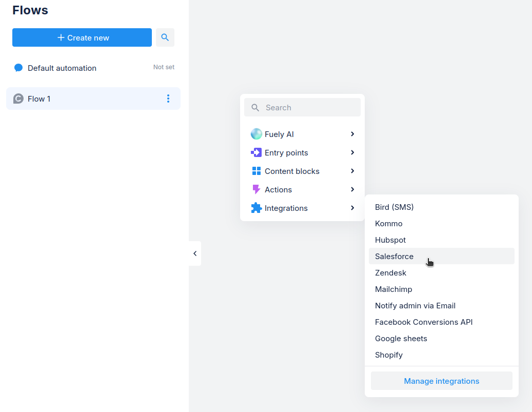
Task: Select the Flow 1 name text
Action: click(39, 99)
